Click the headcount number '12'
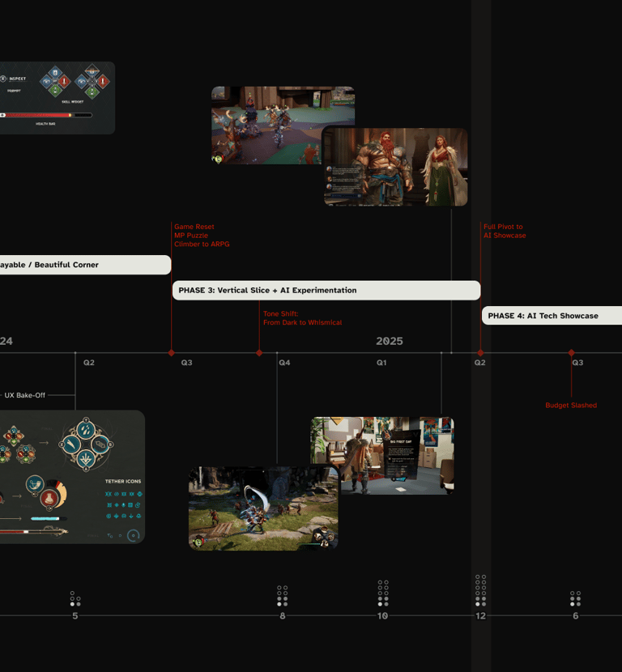Viewport: 622px width, 672px height. pyautogui.click(x=480, y=616)
